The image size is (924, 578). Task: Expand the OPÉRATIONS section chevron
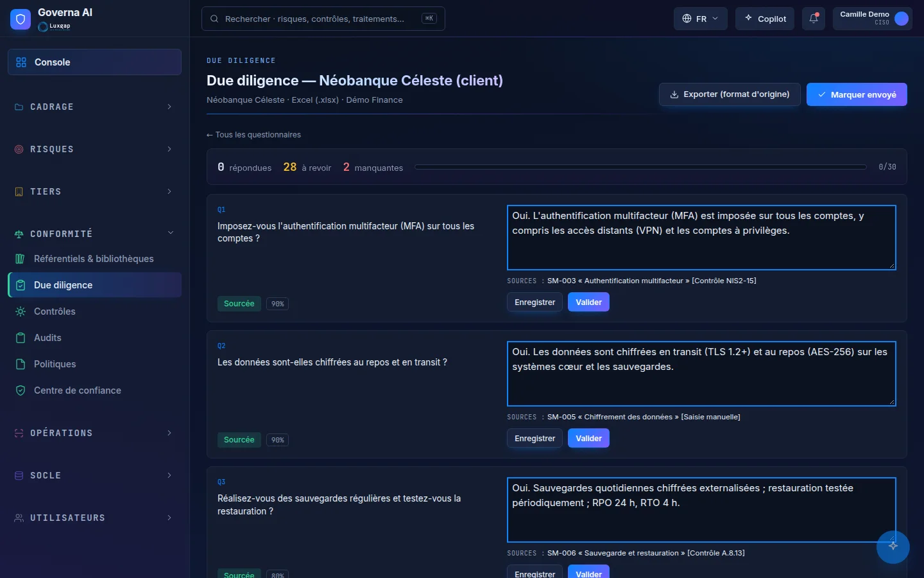click(x=169, y=433)
